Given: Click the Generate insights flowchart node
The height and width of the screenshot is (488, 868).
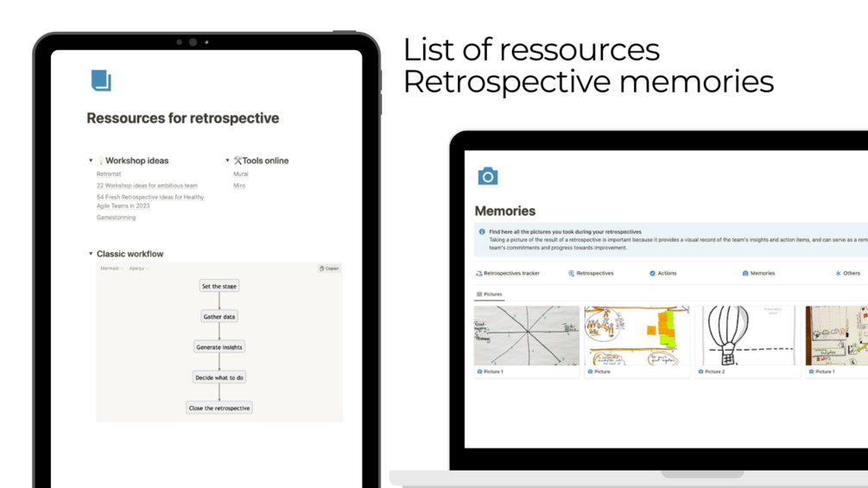Looking at the screenshot, I should [x=219, y=347].
